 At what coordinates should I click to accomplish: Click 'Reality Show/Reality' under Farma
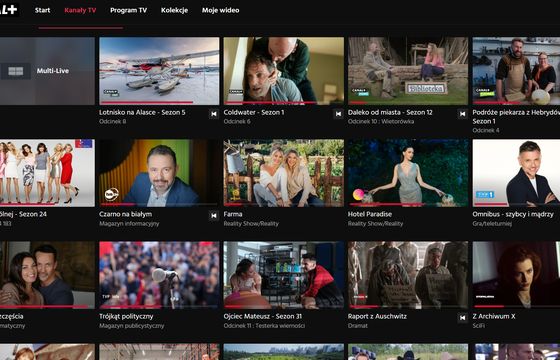pyautogui.click(x=251, y=224)
